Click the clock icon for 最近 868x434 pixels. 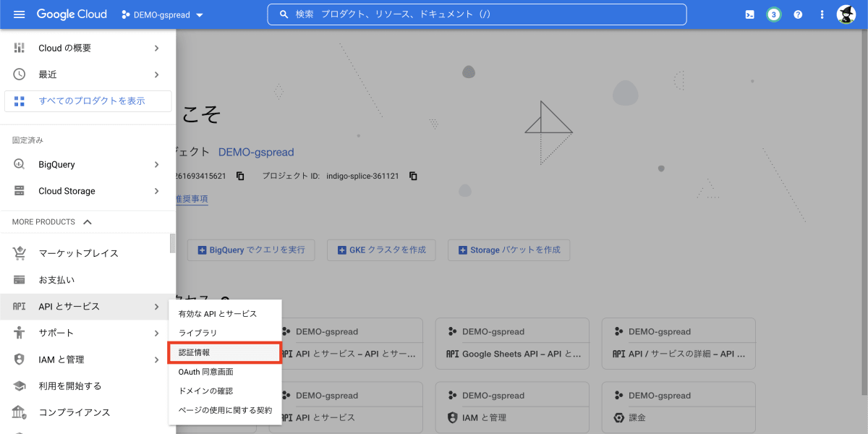point(20,75)
